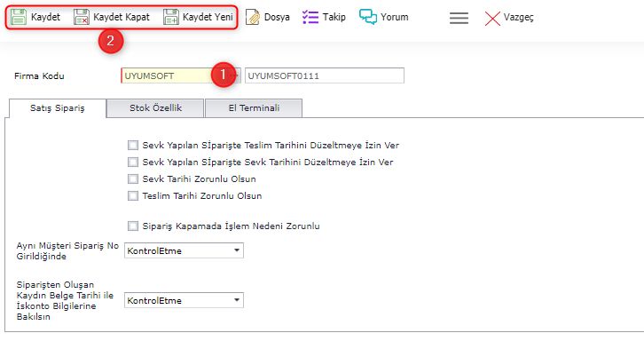This screenshot has height=357, width=644.
Task: Click the Teslim Tarihi Zorunlu Olsun text
Action: [202, 195]
